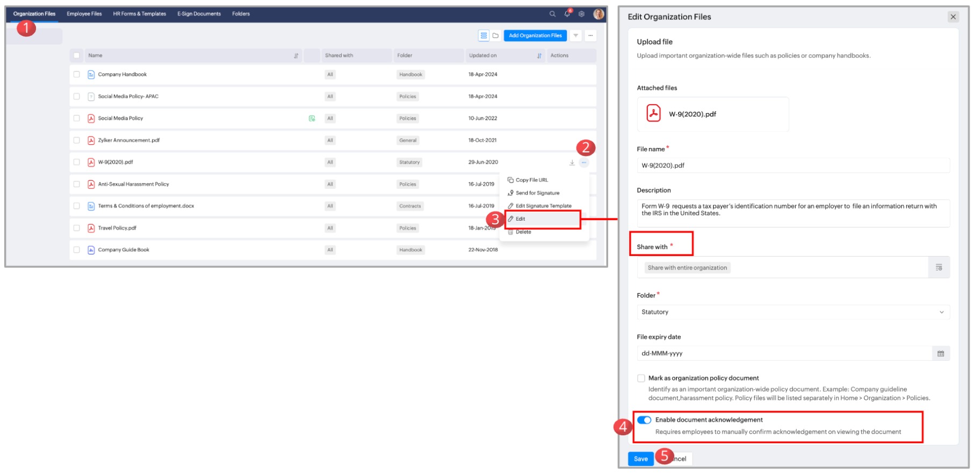Viewport: 980px width, 475px height.
Task: Open the toolbar more options ellipsis
Action: coord(590,35)
